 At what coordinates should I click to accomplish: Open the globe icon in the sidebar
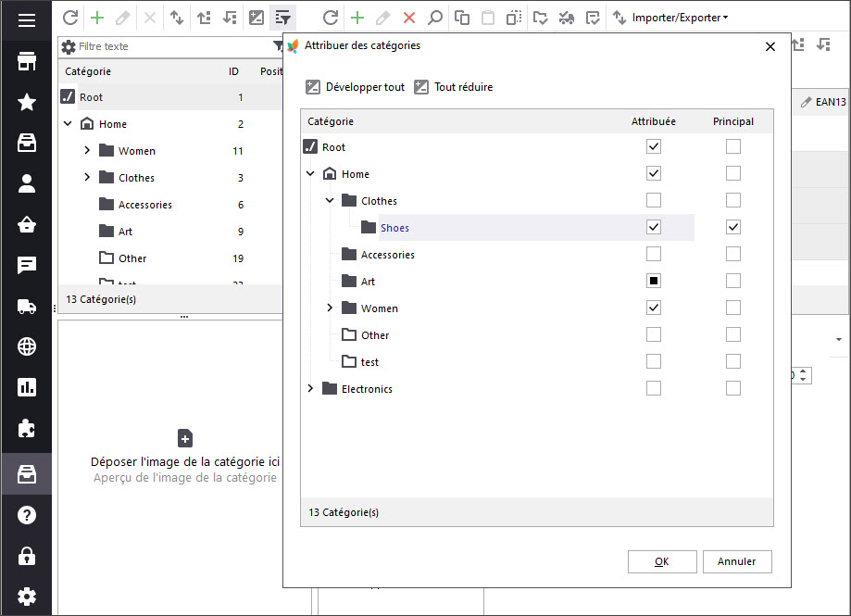(27, 346)
